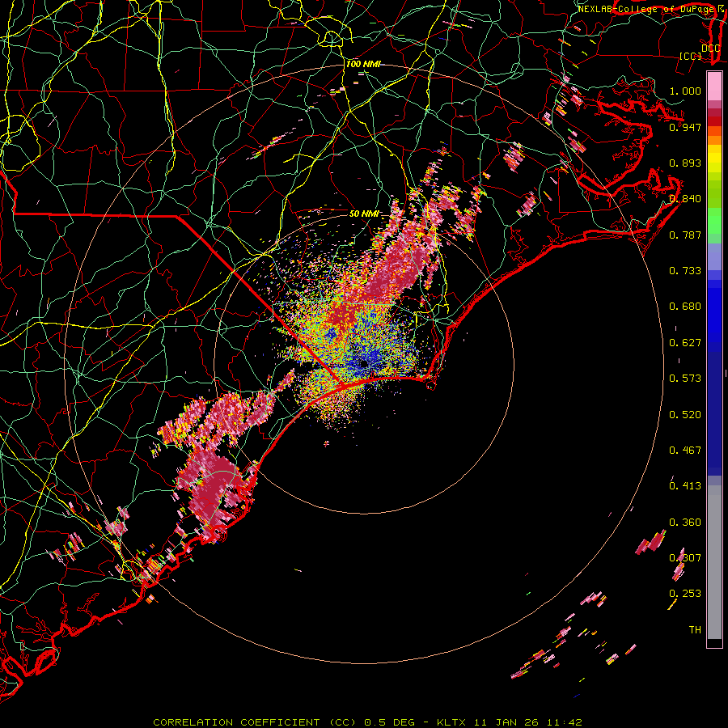
Task: Click the DCC product label
Action: (710, 48)
